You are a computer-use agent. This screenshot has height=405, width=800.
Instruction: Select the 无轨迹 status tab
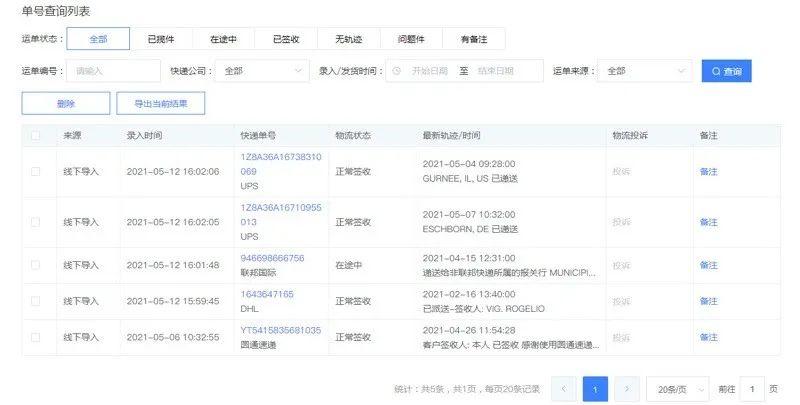tap(348, 39)
